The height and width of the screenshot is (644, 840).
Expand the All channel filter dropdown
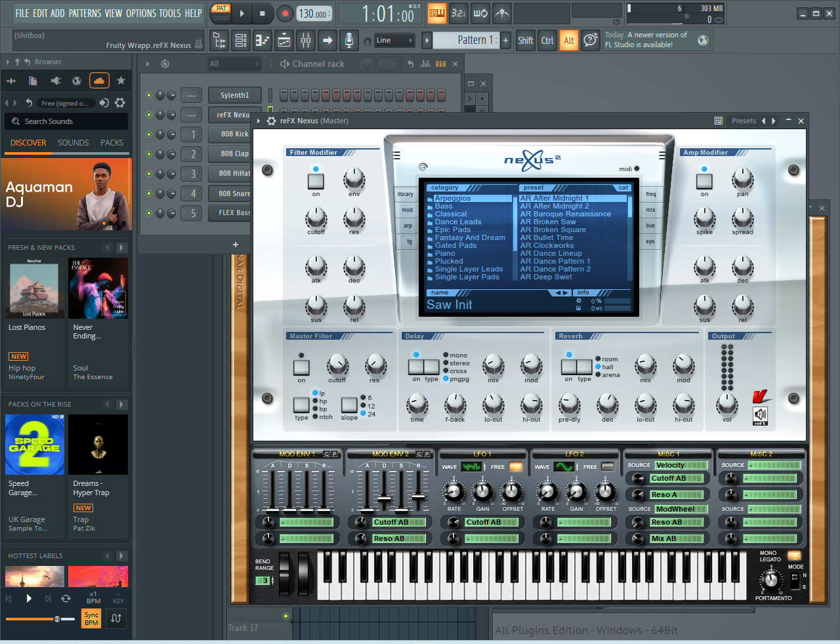pos(234,64)
